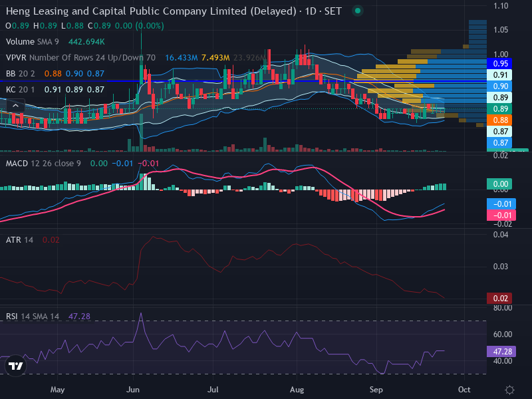Select the BB 20 2 indicator legend

[x=21, y=74]
